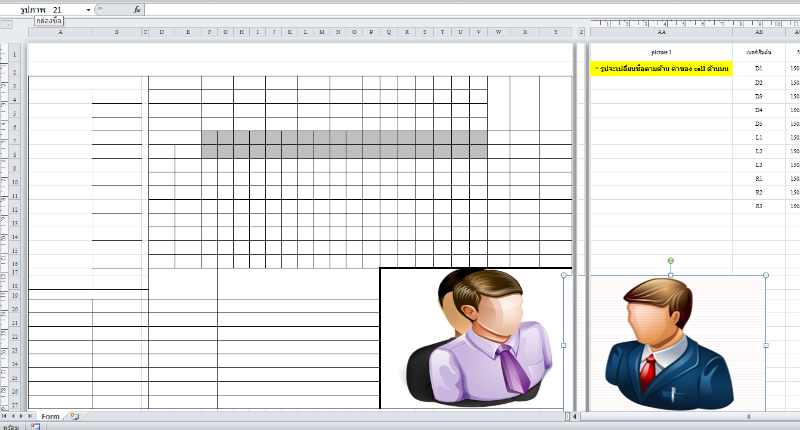This screenshot has height=430, width=800.
Task: Click previous sheet navigation arrow
Action: [13, 416]
